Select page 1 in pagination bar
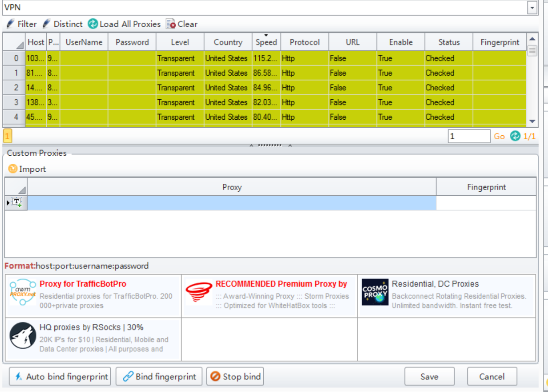The width and height of the screenshot is (548, 392). [8, 136]
